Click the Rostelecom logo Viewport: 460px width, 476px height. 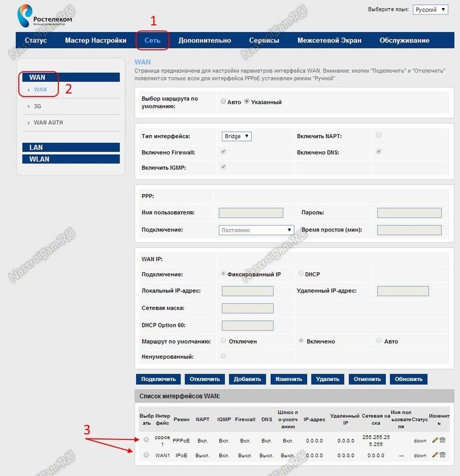point(45,16)
